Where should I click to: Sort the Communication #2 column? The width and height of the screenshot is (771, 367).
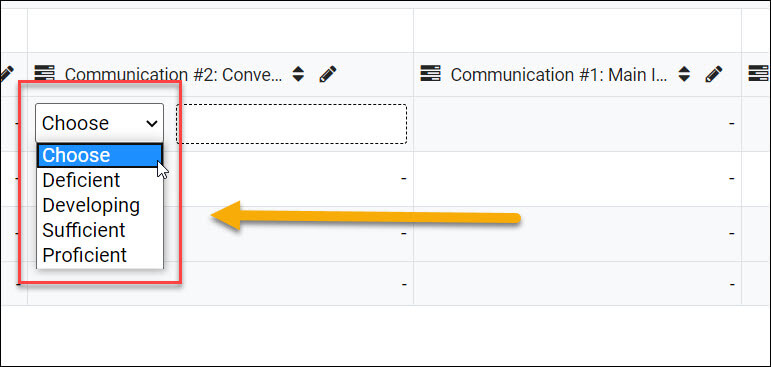coord(298,74)
